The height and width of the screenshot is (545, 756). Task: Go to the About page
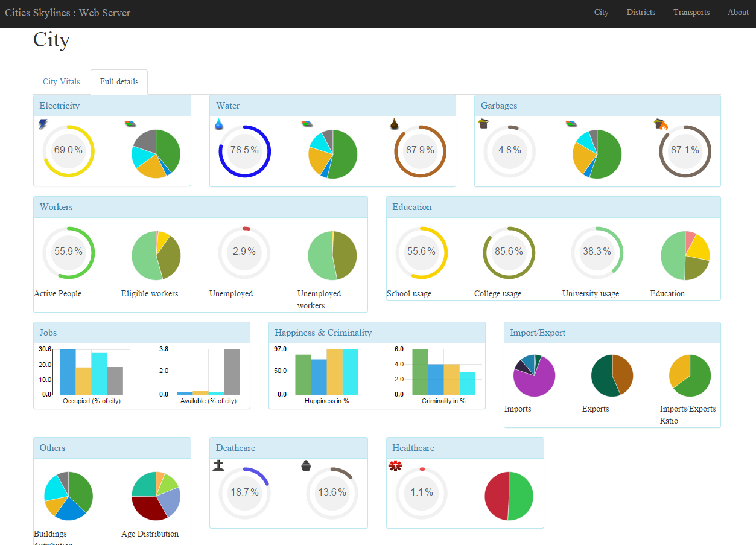pyautogui.click(x=738, y=13)
